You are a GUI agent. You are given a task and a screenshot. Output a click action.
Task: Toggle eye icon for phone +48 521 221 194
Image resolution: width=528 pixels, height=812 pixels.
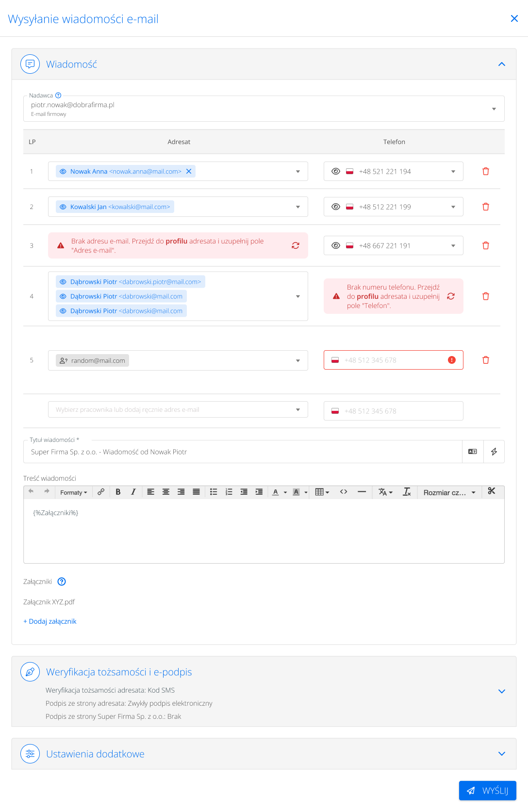335,171
